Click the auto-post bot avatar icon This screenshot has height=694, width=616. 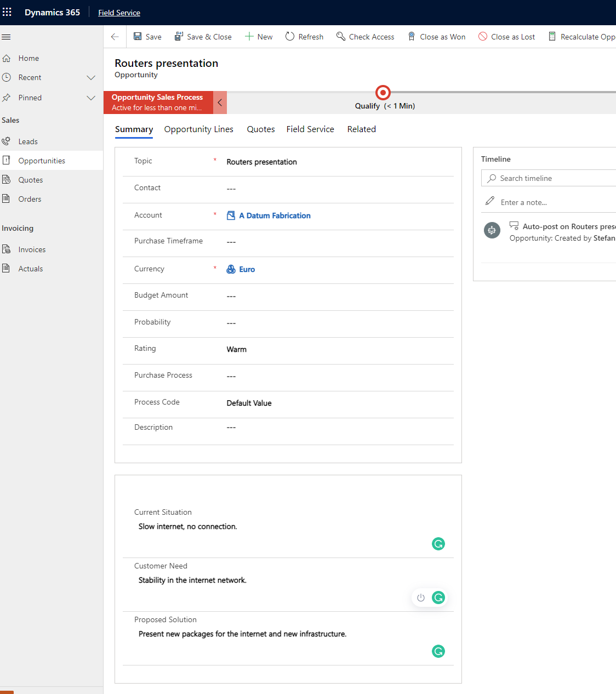tap(492, 230)
